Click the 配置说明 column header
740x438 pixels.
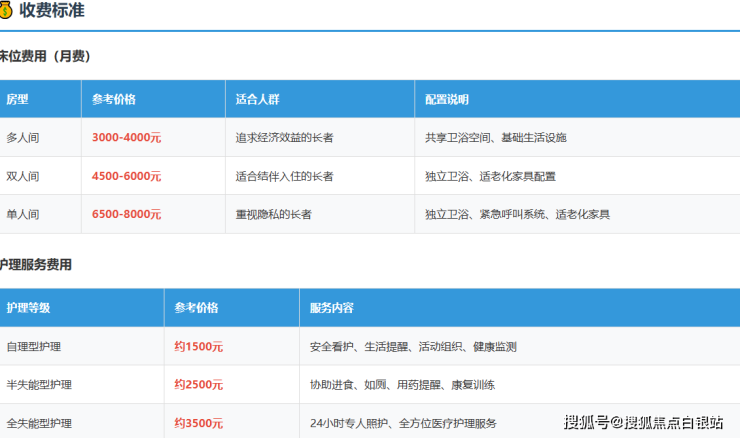coord(446,100)
